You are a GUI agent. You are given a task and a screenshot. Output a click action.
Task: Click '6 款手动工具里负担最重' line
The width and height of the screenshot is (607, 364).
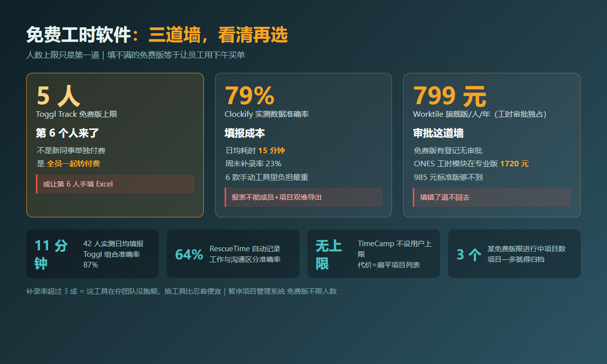[x=267, y=177]
